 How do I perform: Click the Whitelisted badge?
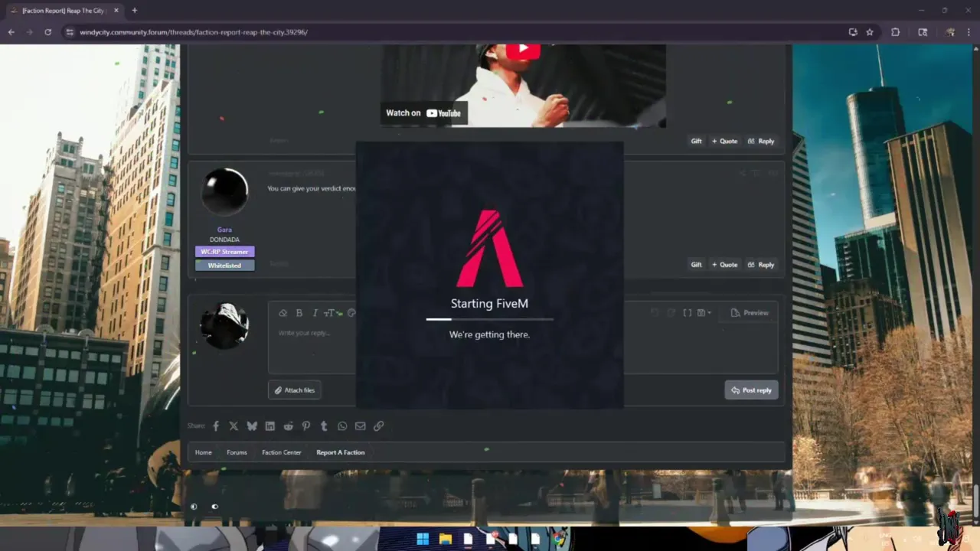click(224, 266)
